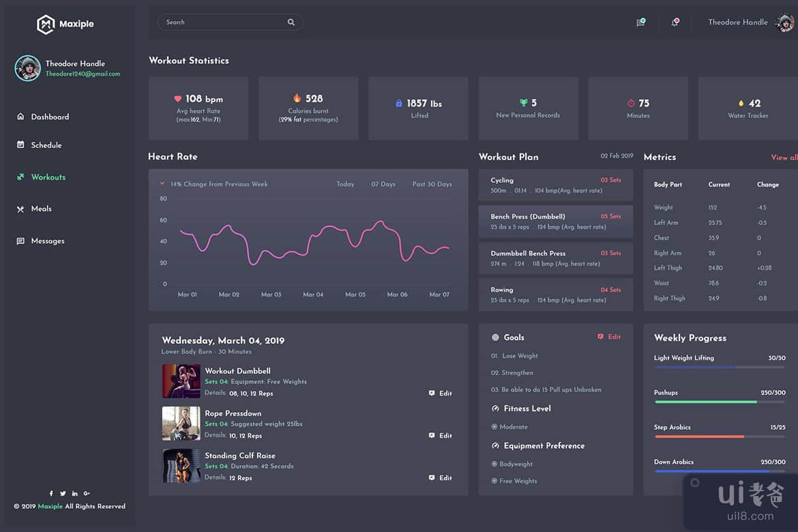Click the search magnifier icon

[291, 23]
